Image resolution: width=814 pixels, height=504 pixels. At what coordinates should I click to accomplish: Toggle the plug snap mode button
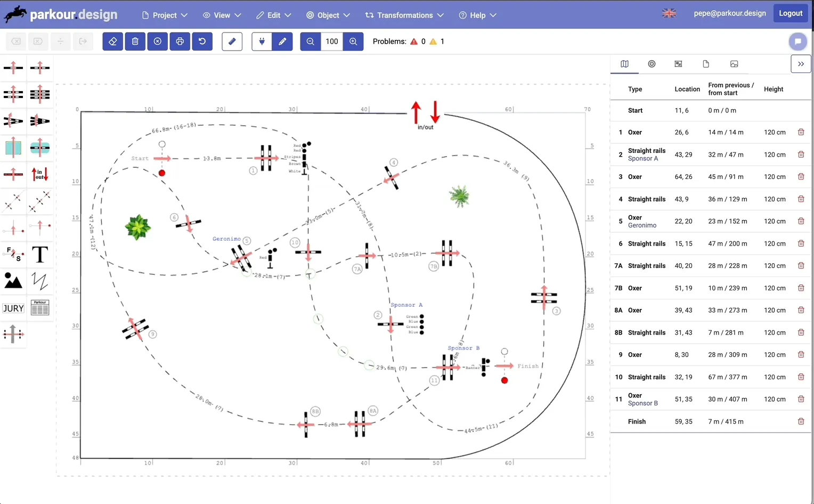(x=262, y=42)
